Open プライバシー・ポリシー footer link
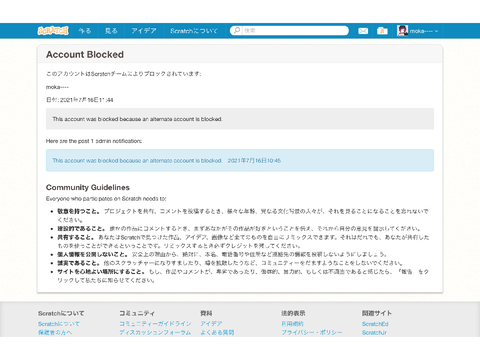480x360 pixels. coord(312,332)
